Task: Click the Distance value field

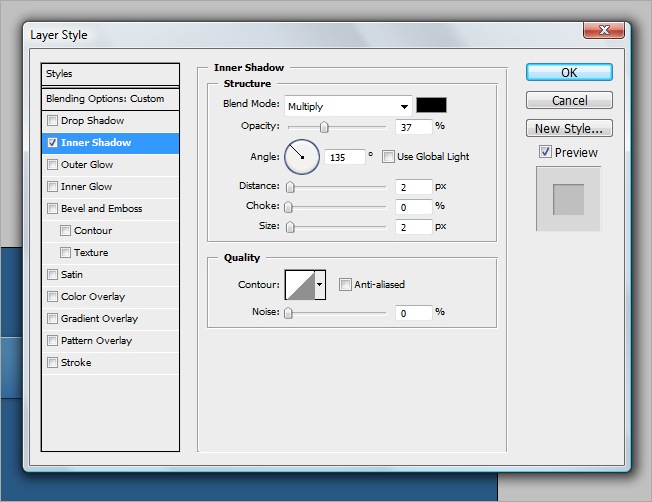Action: coord(414,187)
